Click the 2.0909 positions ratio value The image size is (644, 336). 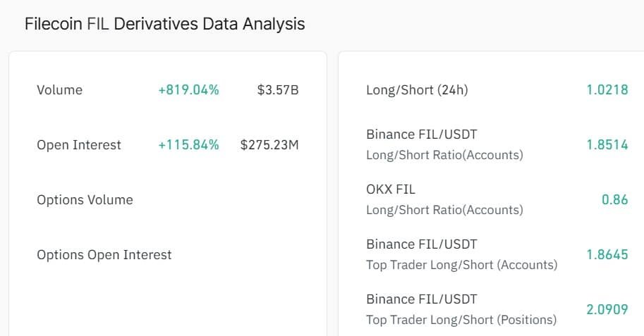pyautogui.click(x=607, y=309)
